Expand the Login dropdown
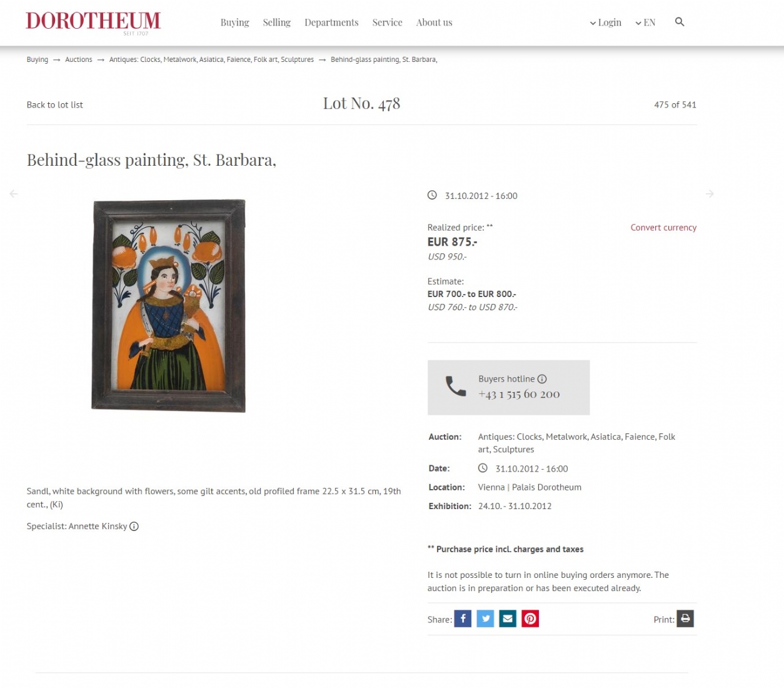The image size is (784, 688). coord(605,23)
